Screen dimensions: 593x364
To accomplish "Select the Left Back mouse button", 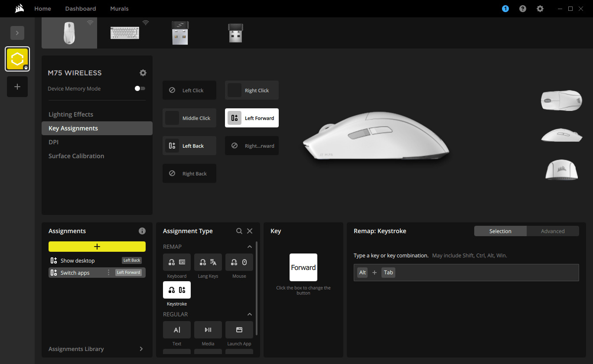I will pyautogui.click(x=189, y=146).
